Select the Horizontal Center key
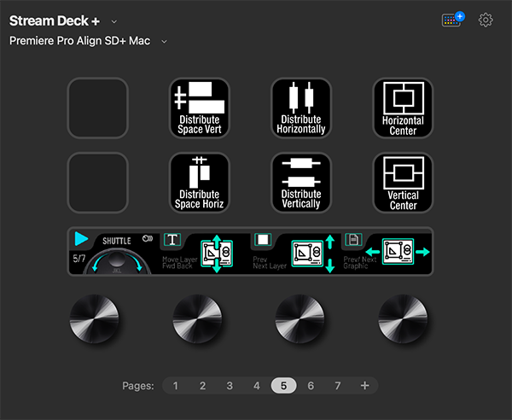This screenshot has height=420, width=512. [403, 108]
